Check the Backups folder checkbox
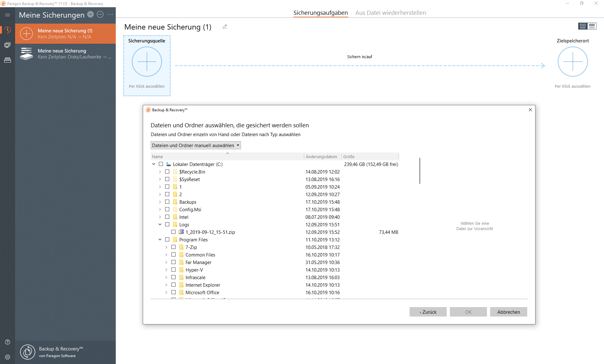 [167, 202]
